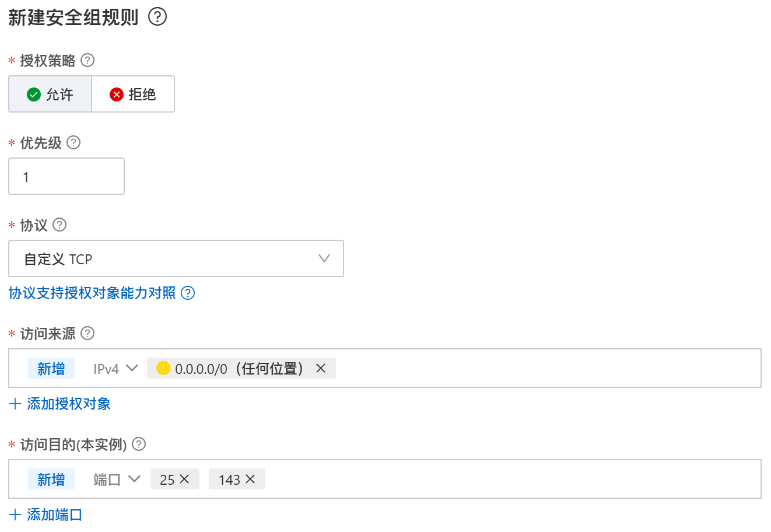Click 添加端口 to add a port
771x532 pixels.
(46, 514)
